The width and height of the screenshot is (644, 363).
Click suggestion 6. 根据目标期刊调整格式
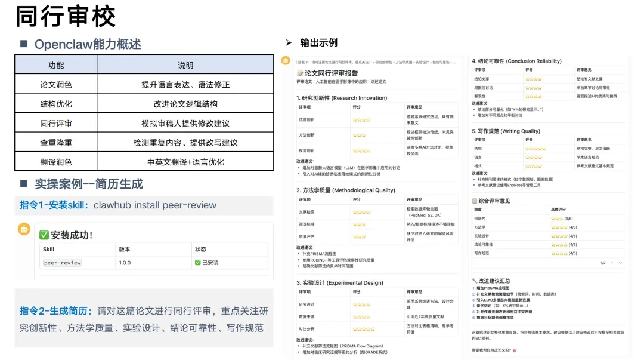493,318
